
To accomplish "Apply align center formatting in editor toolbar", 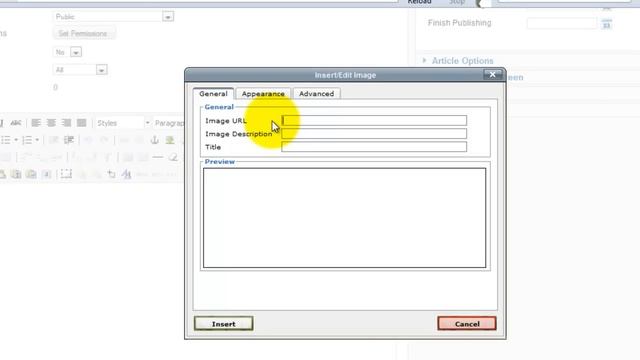I will (x=51, y=123).
